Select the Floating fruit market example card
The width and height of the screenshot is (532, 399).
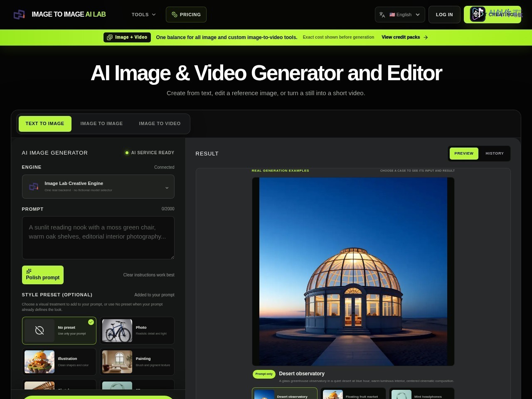pos(353,394)
